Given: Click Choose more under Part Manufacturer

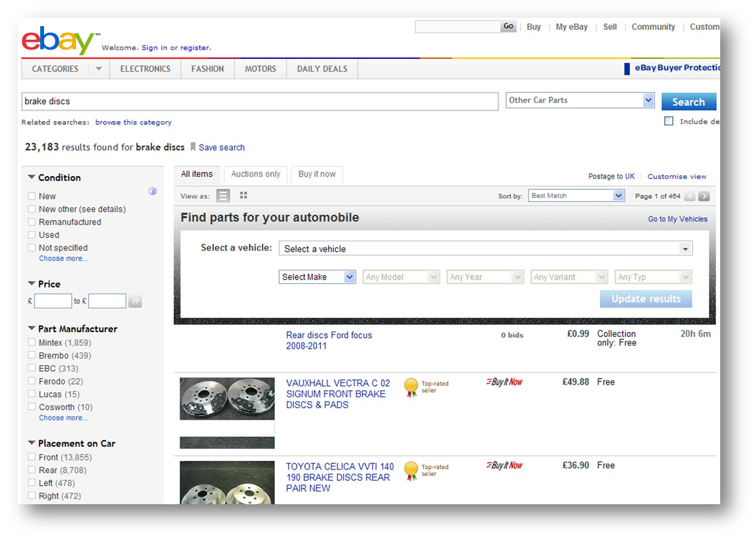Looking at the screenshot, I should click(x=63, y=418).
